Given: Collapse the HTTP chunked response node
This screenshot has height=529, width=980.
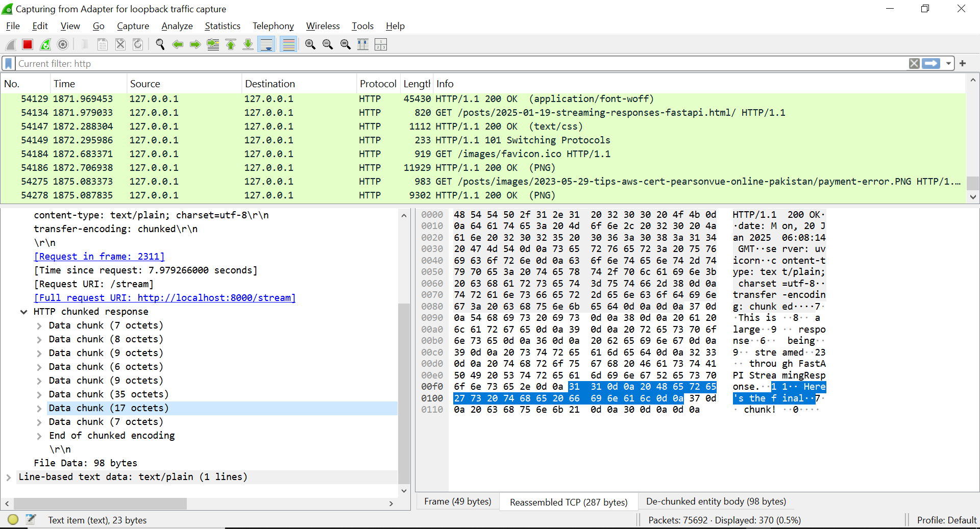Looking at the screenshot, I should (x=23, y=312).
